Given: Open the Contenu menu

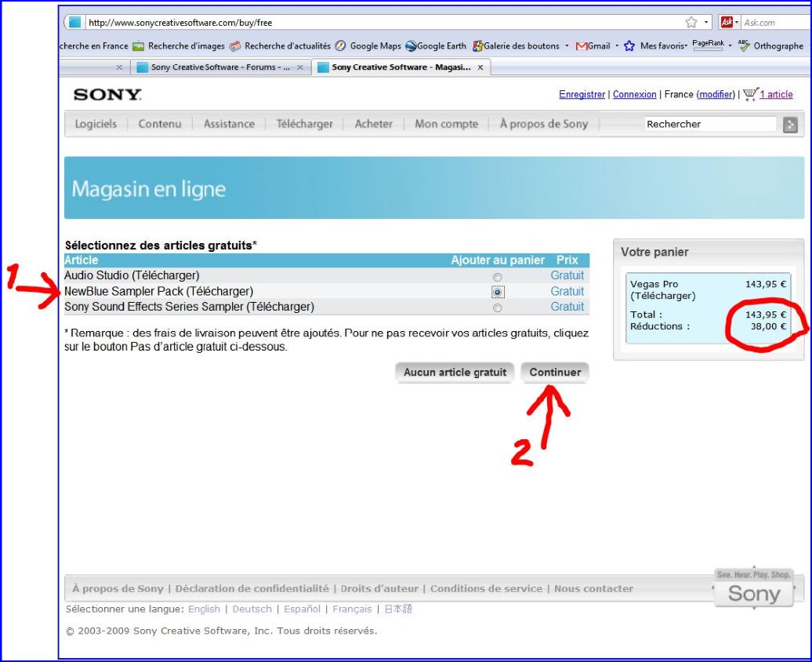Looking at the screenshot, I should 160,124.
